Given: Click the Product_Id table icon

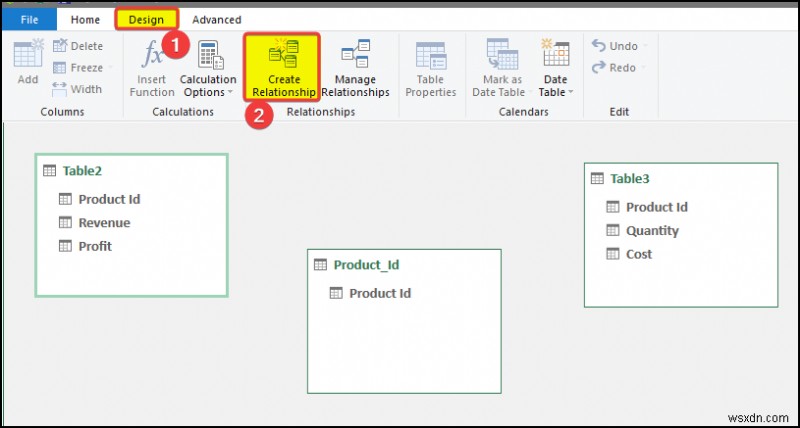Looking at the screenshot, I should [x=320, y=265].
